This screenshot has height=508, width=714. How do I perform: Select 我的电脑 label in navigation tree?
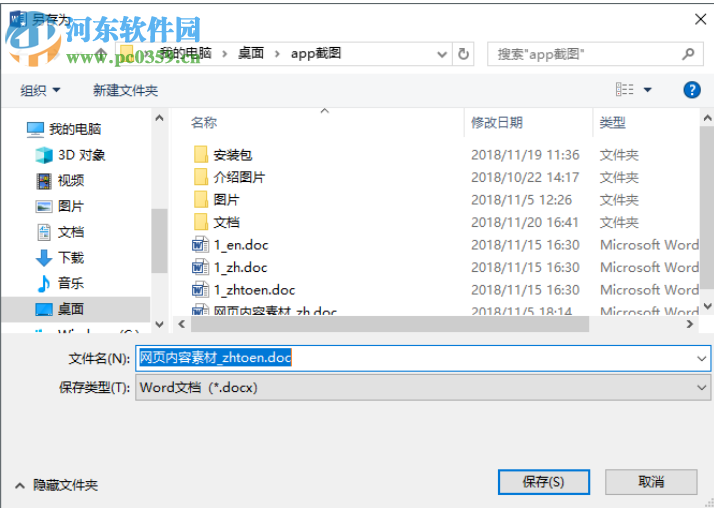pos(75,129)
